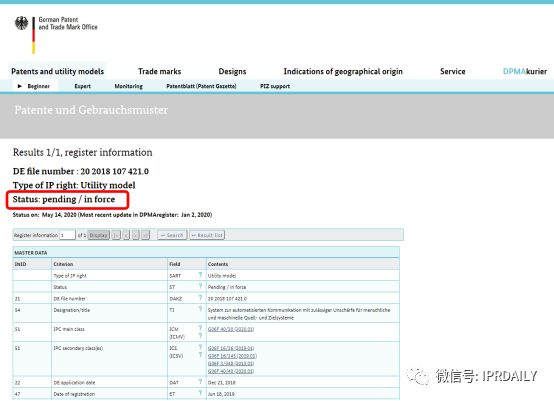
Task: Click the Search button
Action: (x=172, y=235)
